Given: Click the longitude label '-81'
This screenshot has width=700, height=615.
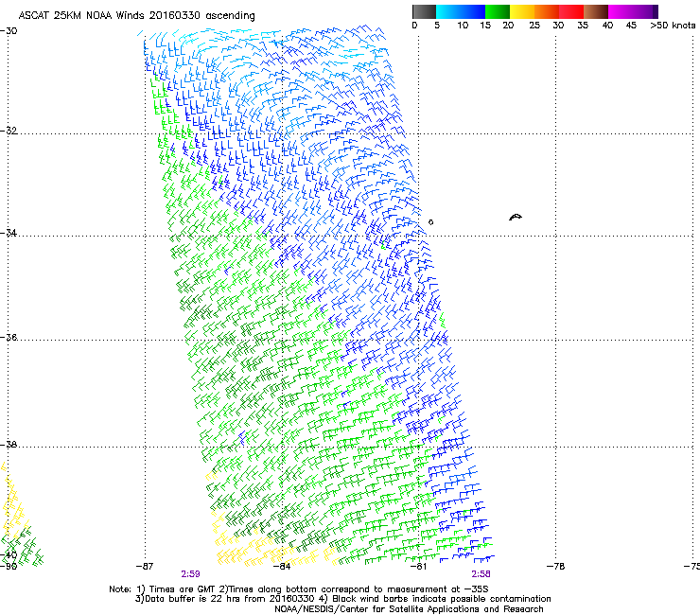Looking at the screenshot, I should pos(419,567).
